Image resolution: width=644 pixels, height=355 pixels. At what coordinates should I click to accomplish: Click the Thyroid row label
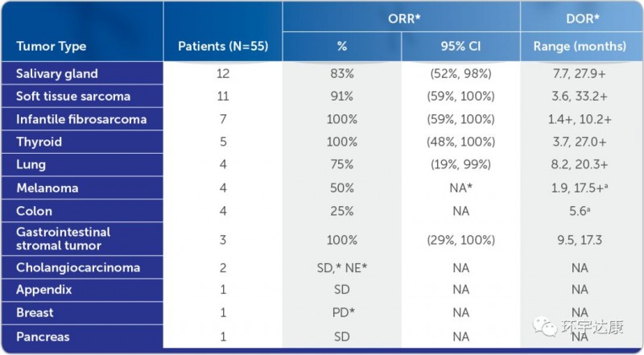39,142
